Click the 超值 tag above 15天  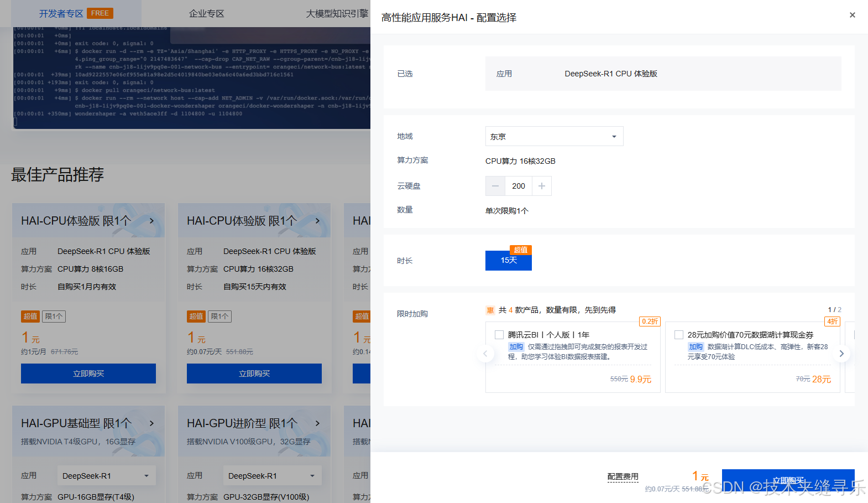tap(520, 250)
